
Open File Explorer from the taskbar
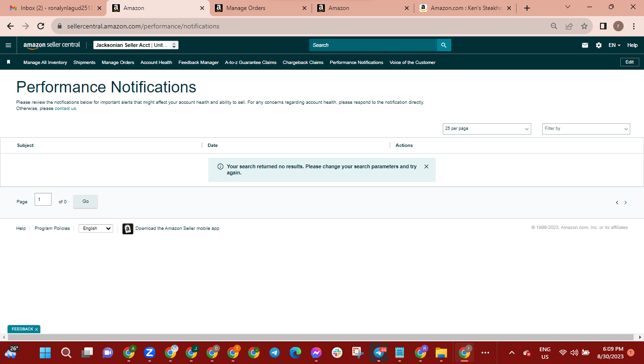(441, 353)
